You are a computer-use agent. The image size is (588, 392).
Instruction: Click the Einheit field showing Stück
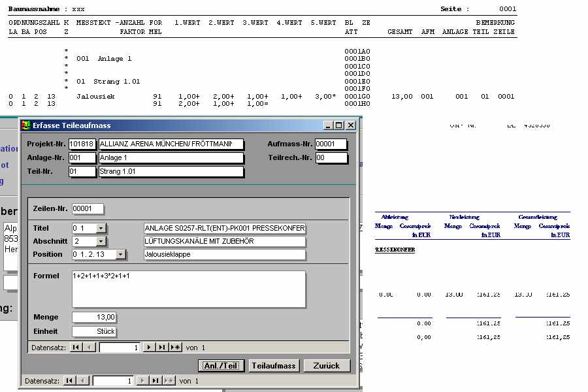pyautogui.click(x=94, y=331)
